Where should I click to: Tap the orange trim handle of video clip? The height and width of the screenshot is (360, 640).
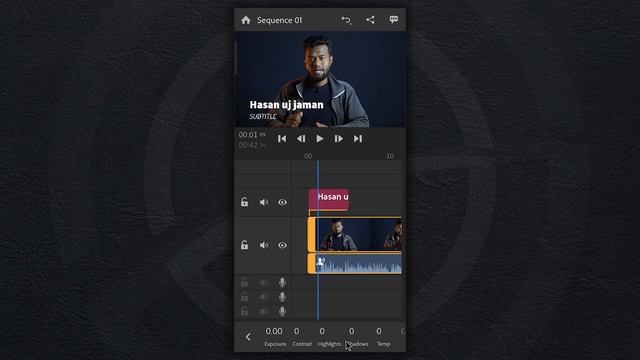(x=312, y=234)
